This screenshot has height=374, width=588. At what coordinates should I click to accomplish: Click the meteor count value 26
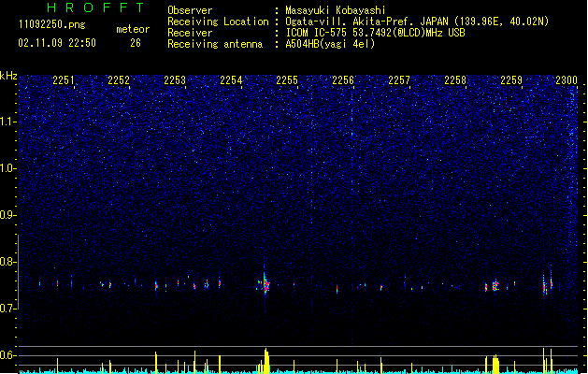(x=136, y=43)
